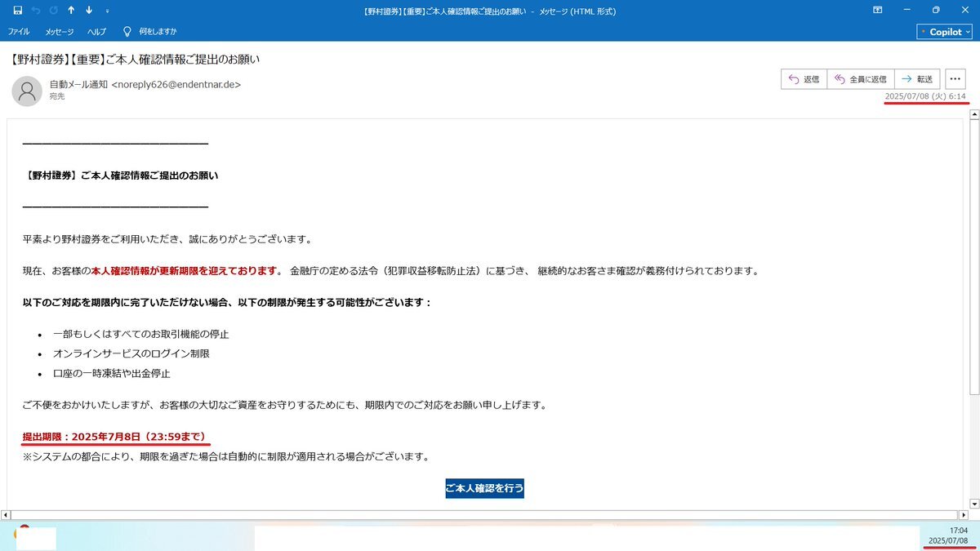
Task: Redo using the title bar circular arrow
Action: tap(54, 11)
